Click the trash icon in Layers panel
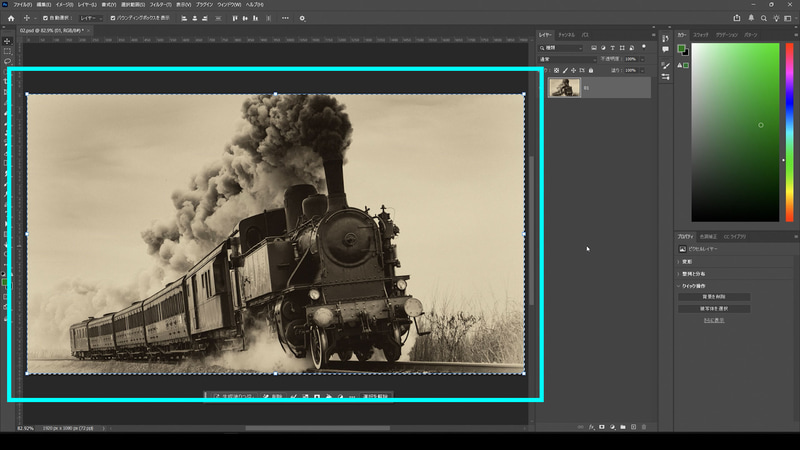This screenshot has height=450, width=800. [645, 426]
